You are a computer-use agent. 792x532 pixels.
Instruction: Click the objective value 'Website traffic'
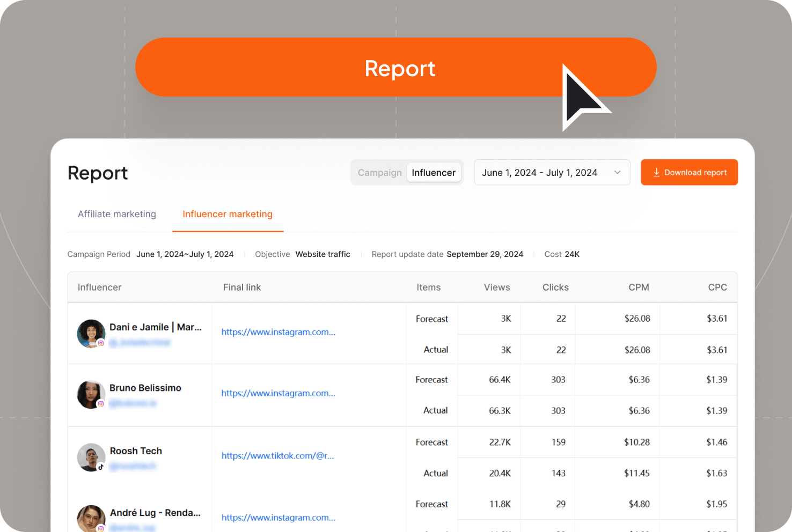point(323,254)
